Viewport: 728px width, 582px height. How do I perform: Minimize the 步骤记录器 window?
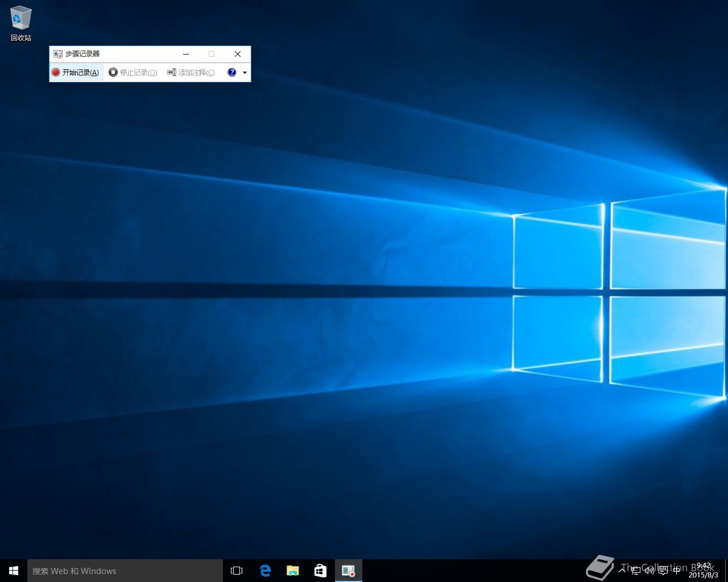pos(185,54)
